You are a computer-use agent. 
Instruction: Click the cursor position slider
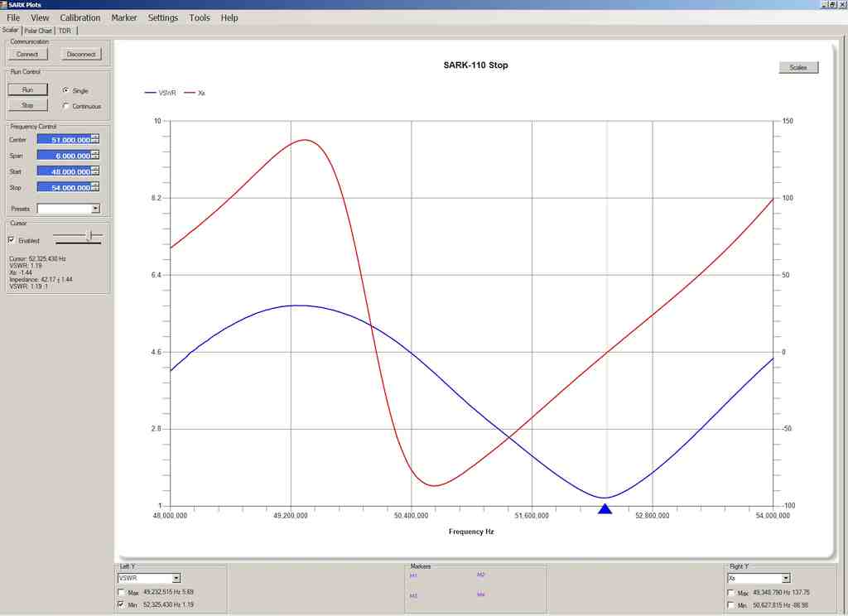pyautogui.click(x=89, y=237)
